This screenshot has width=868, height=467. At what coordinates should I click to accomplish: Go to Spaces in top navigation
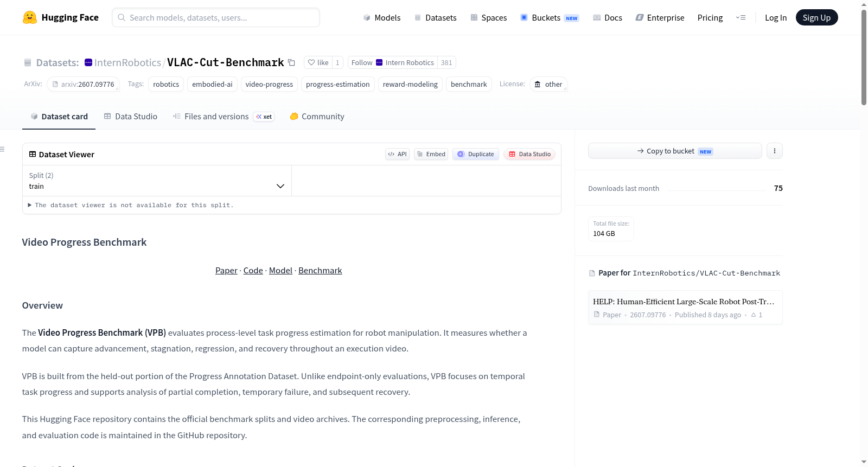coord(488,17)
